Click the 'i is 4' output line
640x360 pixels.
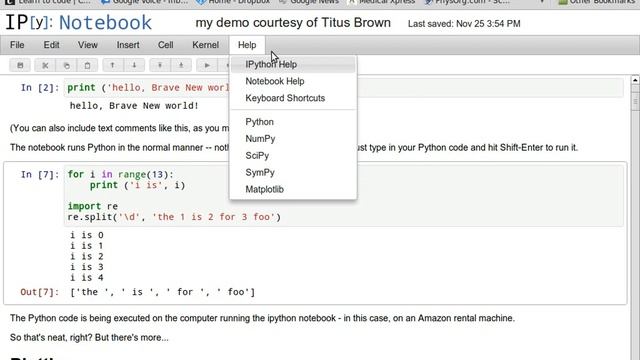pyautogui.click(x=87, y=278)
